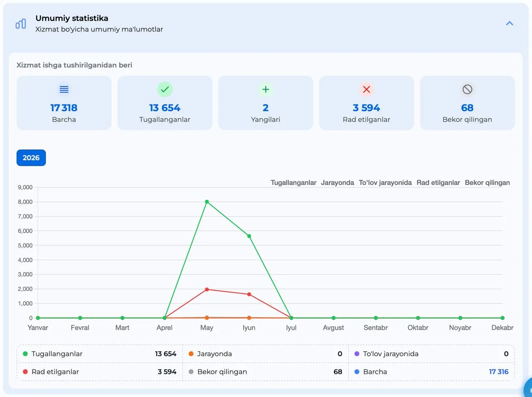
Task: Click the bar chart statistics icon
Action: pyautogui.click(x=21, y=24)
